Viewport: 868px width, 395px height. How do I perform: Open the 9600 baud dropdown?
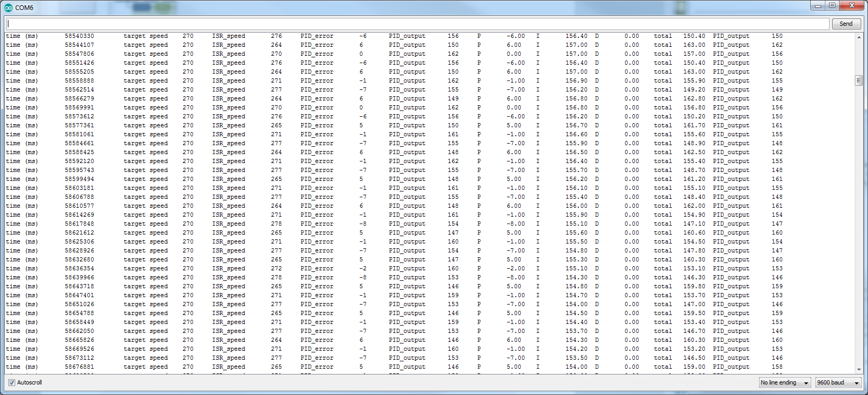838,382
